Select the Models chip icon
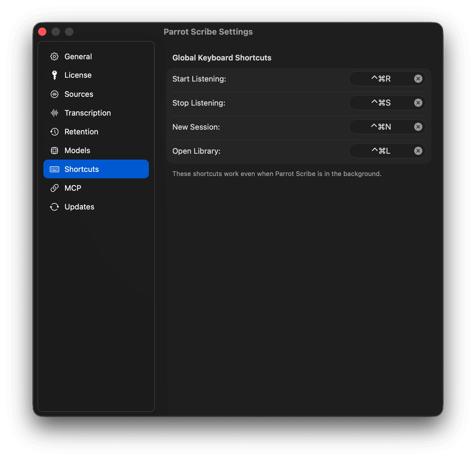Image resolution: width=476 pixels, height=460 pixels. click(55, 150)
